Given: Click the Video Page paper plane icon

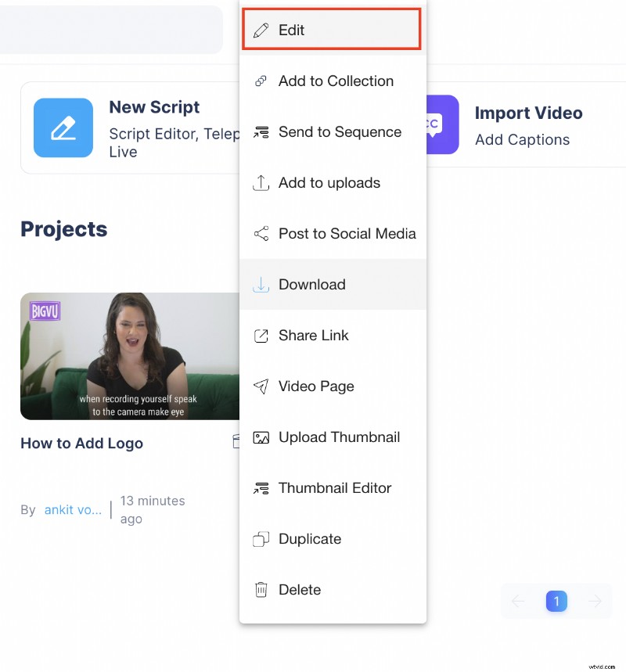Looking at the screenshot, I should coord(261,386).
